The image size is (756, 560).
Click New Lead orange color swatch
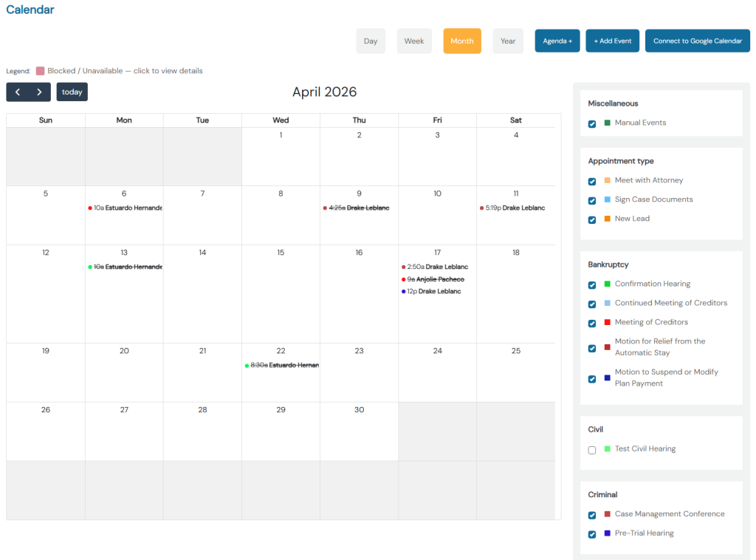tap(608, 219)
